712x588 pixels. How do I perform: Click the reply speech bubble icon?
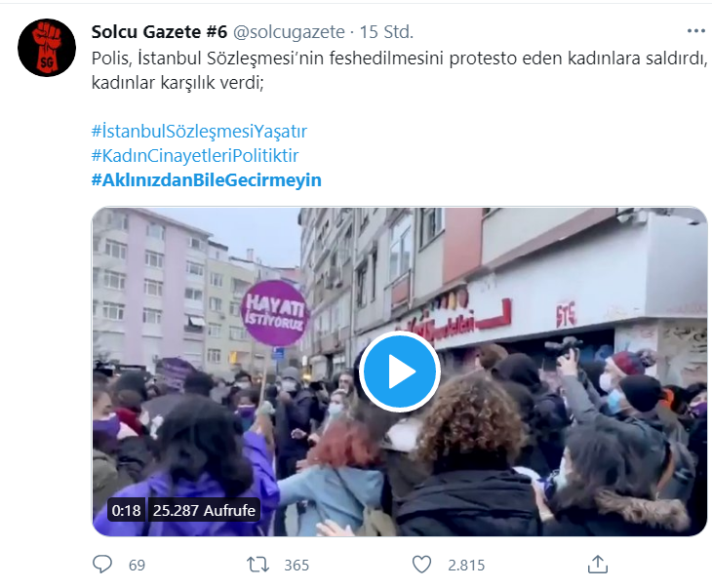(102, 565)
